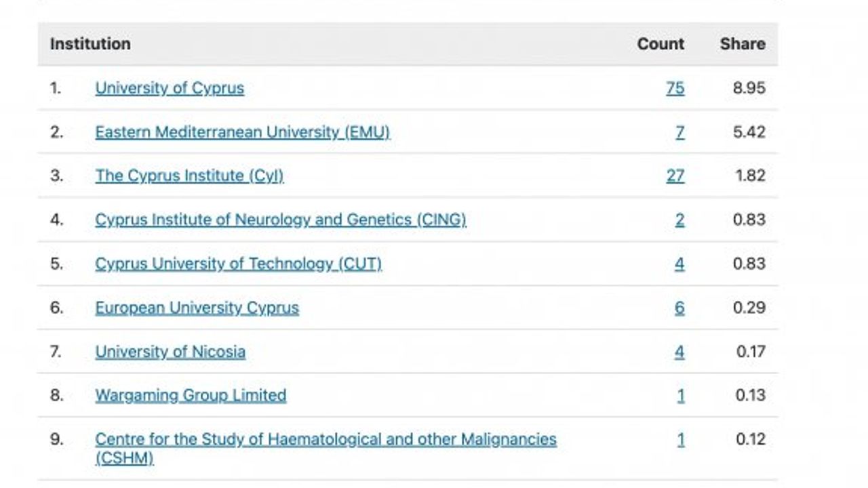The image size is (868, 488).
Task: Click count 75 for University of Cyprus
Action: pos(675,88)
